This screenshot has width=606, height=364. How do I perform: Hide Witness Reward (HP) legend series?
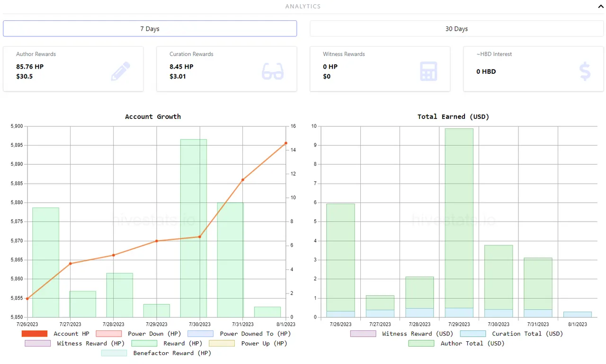(38, 343)
